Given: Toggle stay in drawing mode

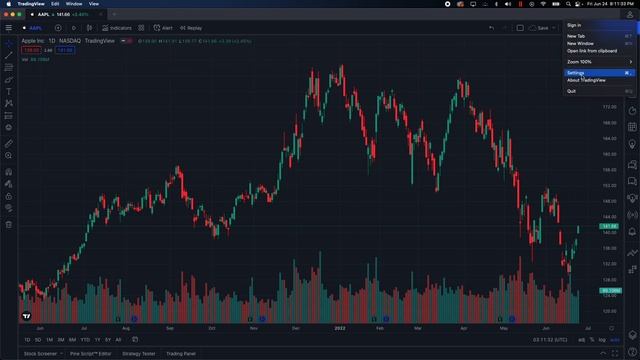Looking at the screenshot, I should (x=9, y=184).
